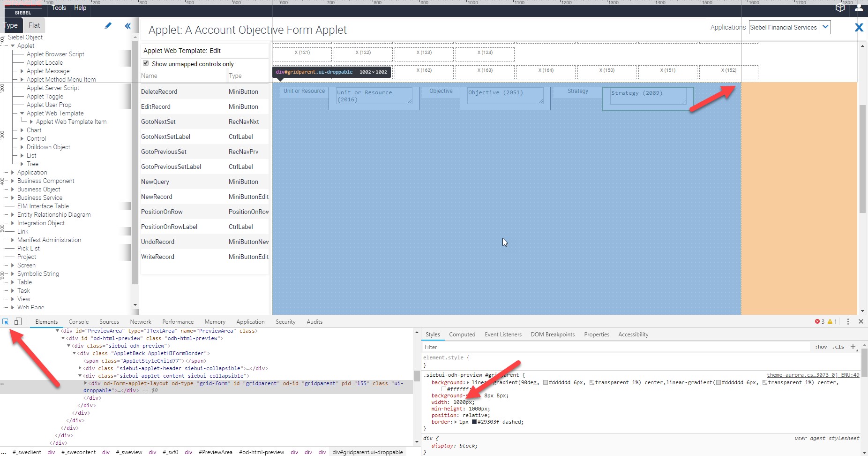868x456 pixels.
Task: Open the Tools menu
Action: click(59, 8)
